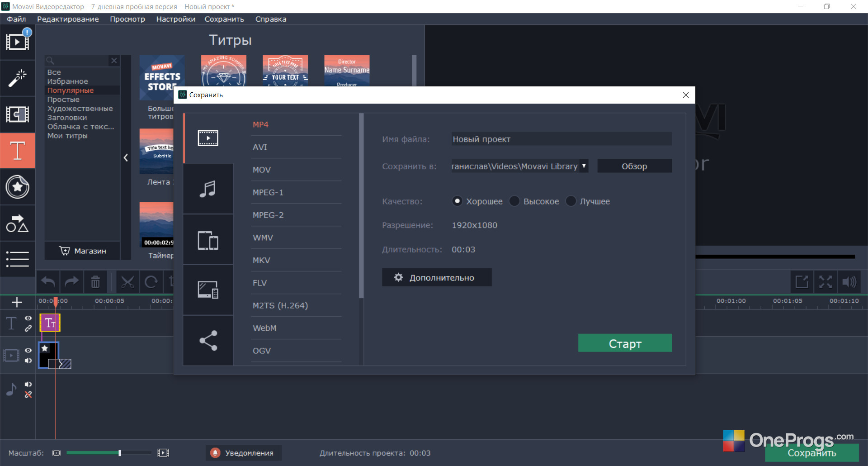Click the zoom-out icon beside Масштаб
Image resolution: width=868 pixels, height=466 pixels.
click(57, 453)
